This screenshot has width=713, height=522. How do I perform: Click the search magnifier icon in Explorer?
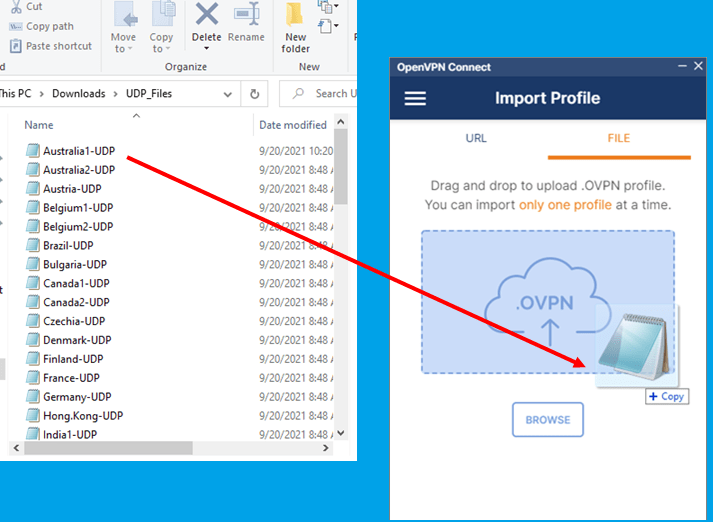coord(298,94)
